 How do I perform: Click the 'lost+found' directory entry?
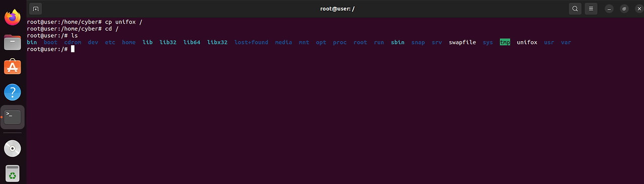point(251,42)
